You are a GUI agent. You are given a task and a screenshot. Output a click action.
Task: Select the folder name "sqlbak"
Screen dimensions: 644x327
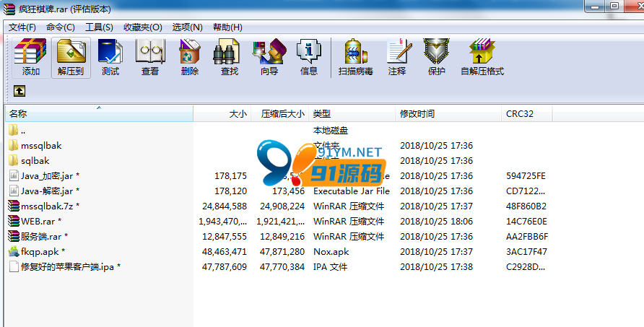click(x=35, y=161)
